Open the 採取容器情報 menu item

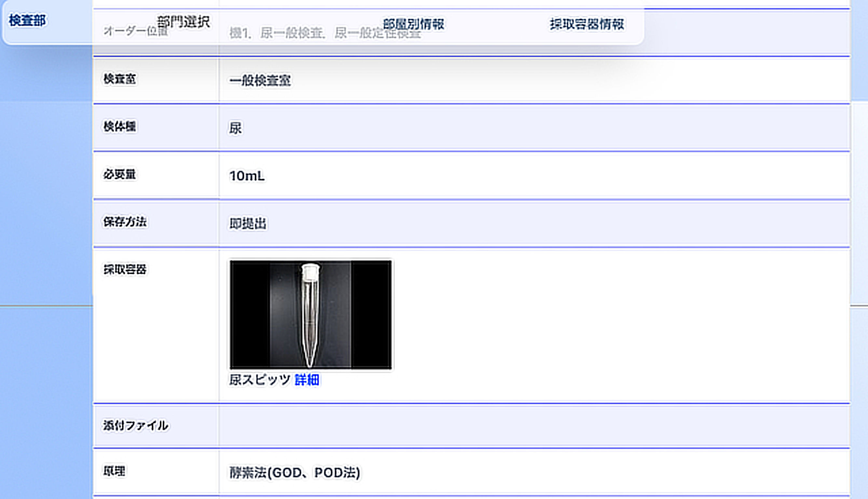[587, 24]
